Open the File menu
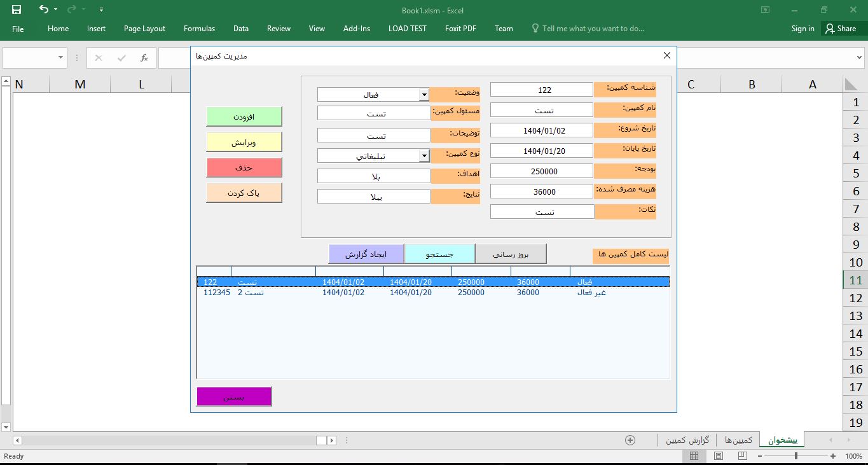Screen dimensions: 868x465 point(18,29)
